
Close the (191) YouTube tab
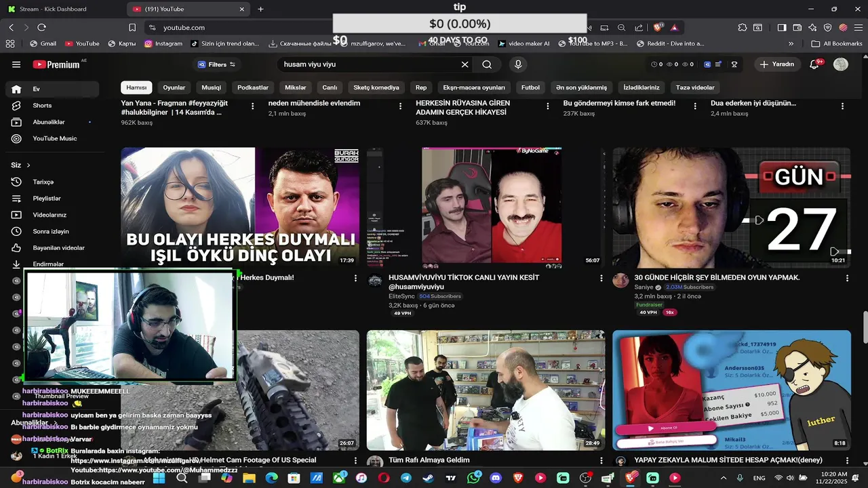[x=242, y=9]
